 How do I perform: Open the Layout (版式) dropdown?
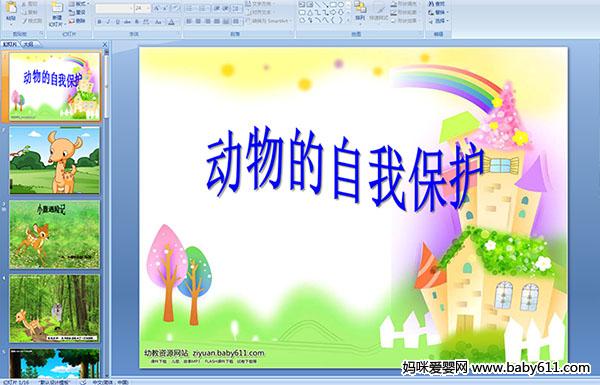pos(79,4)
